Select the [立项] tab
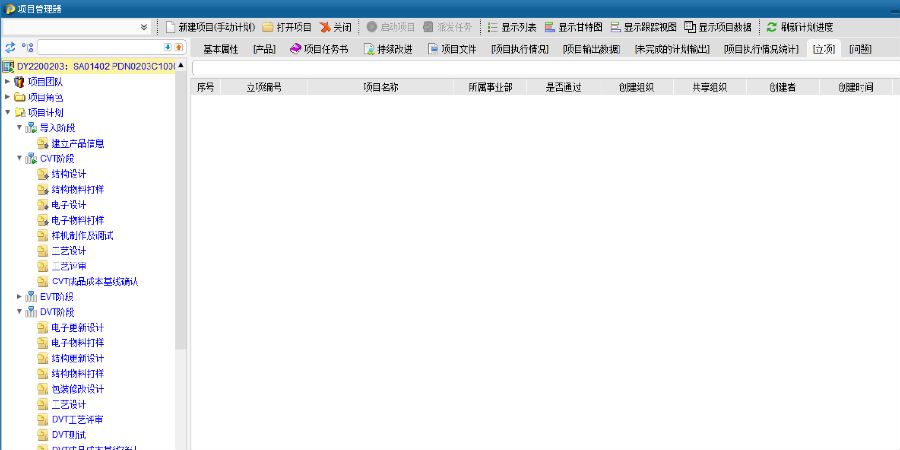Image resolution: width=900 pixels, height=450 pixels. [824, 49]
